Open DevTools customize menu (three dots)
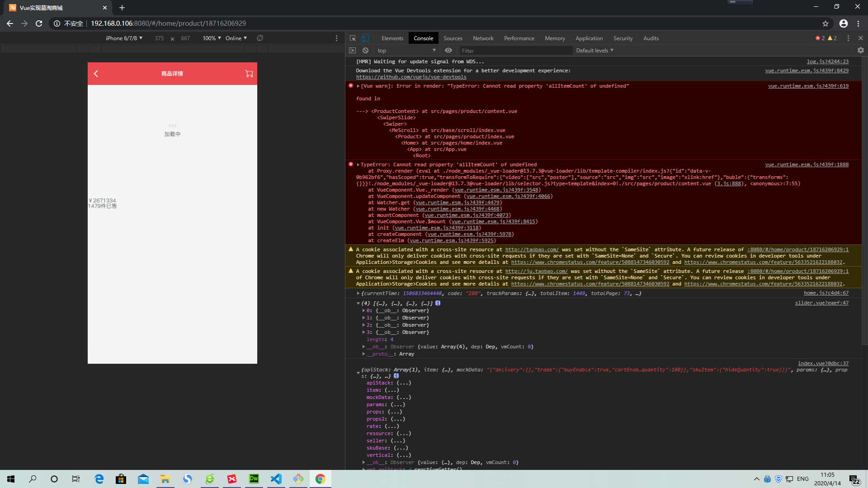868x488 pixels. point(848,38)
